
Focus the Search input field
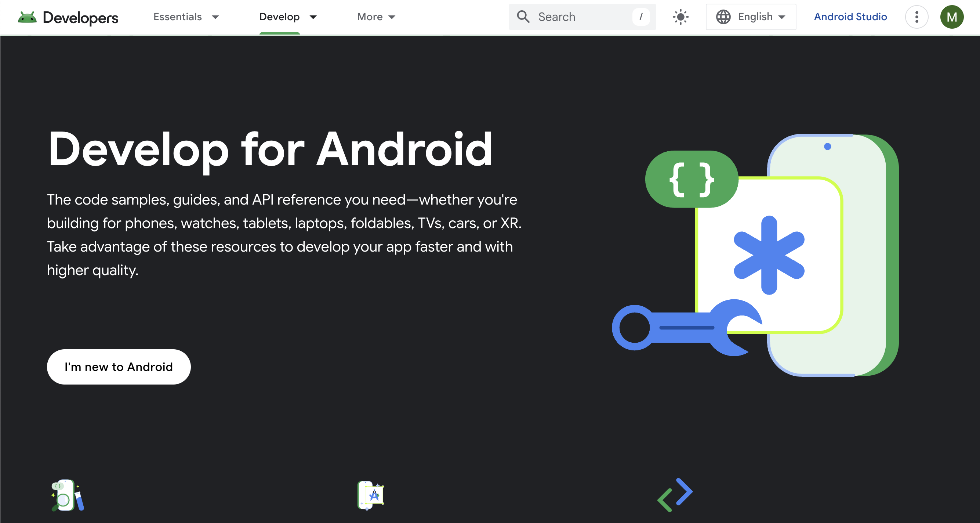point(582,17)
